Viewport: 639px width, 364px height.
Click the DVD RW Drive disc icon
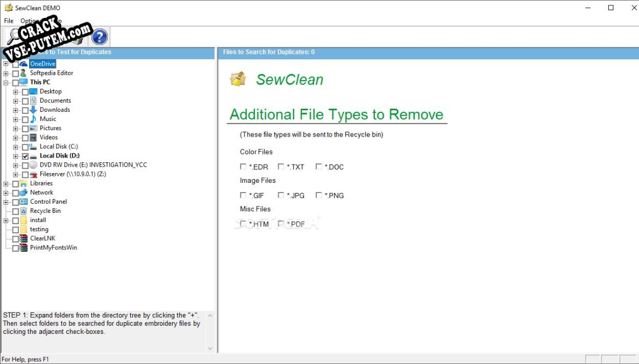point(33,165)
